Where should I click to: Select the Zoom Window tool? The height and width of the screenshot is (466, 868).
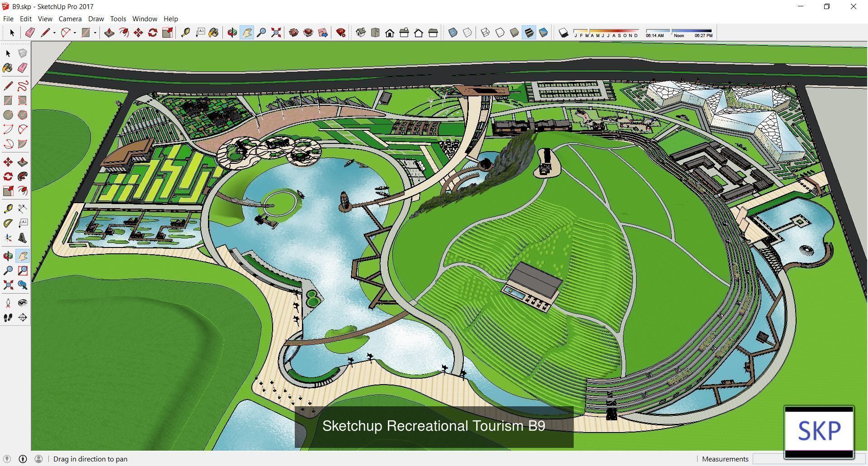[23, 271]
